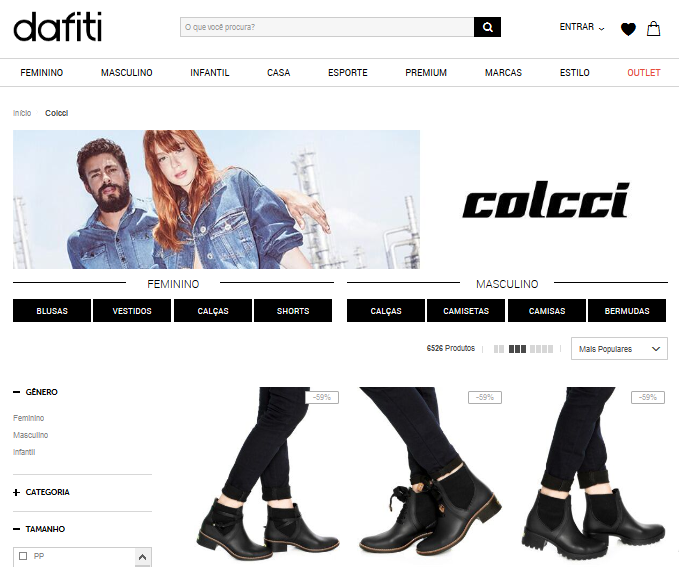Go to the Outlet menu item
This screenshot has height=567, width=679.
tap(643, 73)
